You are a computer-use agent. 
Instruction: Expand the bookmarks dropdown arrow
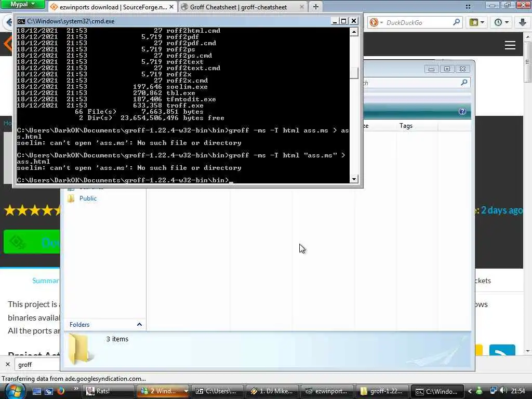(483, 23)
